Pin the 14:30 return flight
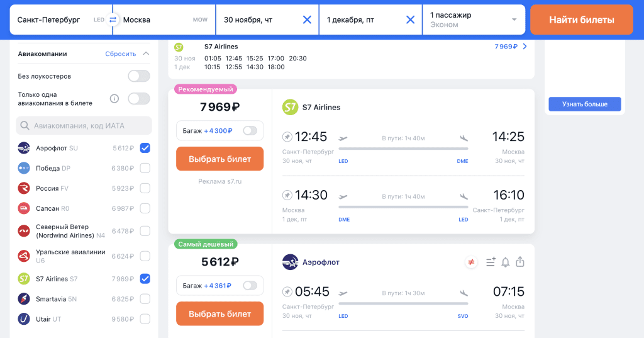644x338 pixels. (x=287, y=195)
